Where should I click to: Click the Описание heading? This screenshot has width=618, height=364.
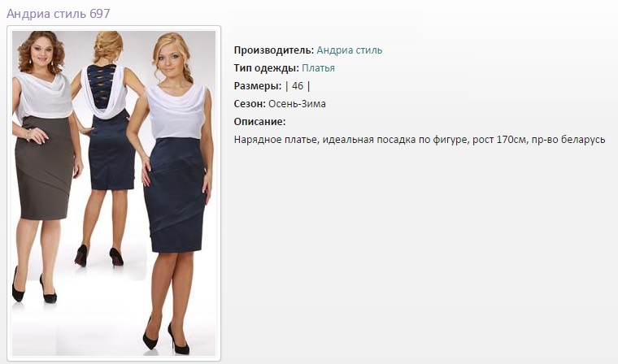tap(259, 122)
